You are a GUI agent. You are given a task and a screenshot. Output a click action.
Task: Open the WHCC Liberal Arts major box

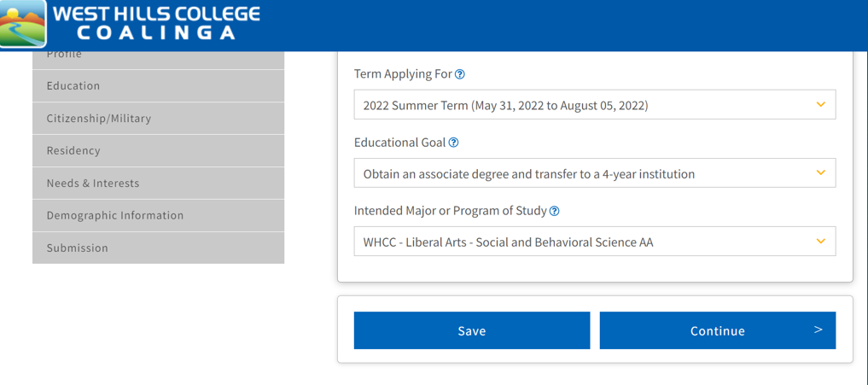(x=595, y=241)
